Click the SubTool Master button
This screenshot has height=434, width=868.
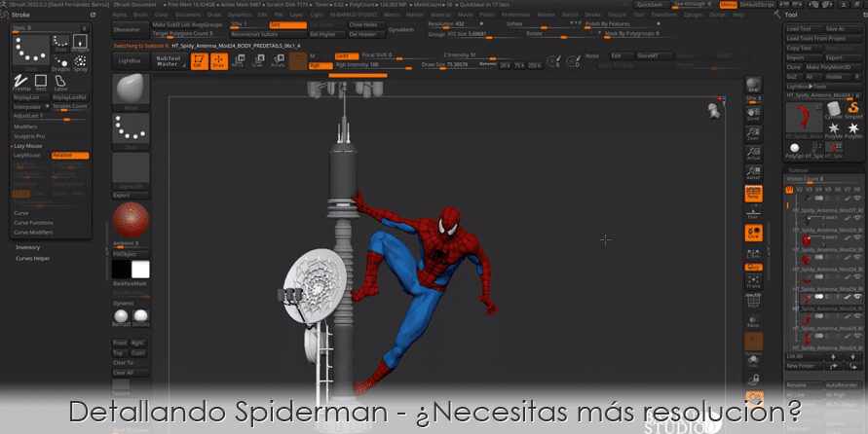pos(169,61)
